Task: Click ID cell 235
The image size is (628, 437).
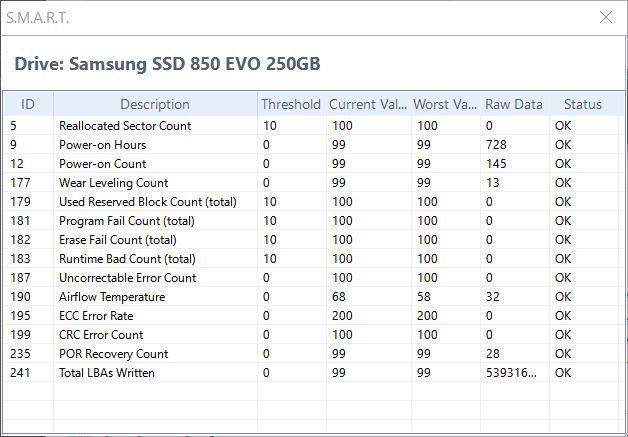Action: point(20,354)
